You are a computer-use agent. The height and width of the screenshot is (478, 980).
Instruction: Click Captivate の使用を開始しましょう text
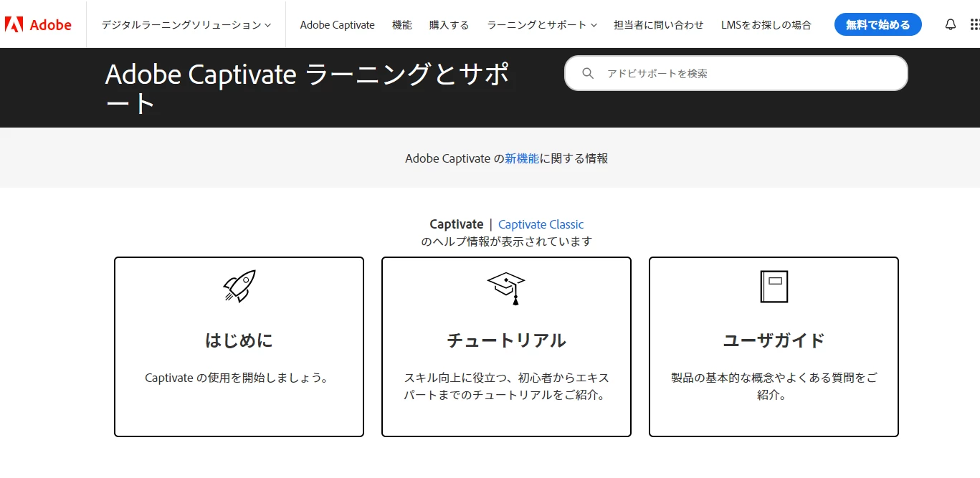[237, 378]
